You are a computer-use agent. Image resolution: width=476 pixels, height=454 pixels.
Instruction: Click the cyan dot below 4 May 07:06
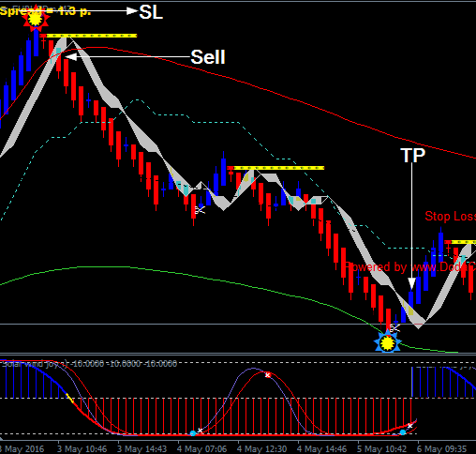point(193,433)
